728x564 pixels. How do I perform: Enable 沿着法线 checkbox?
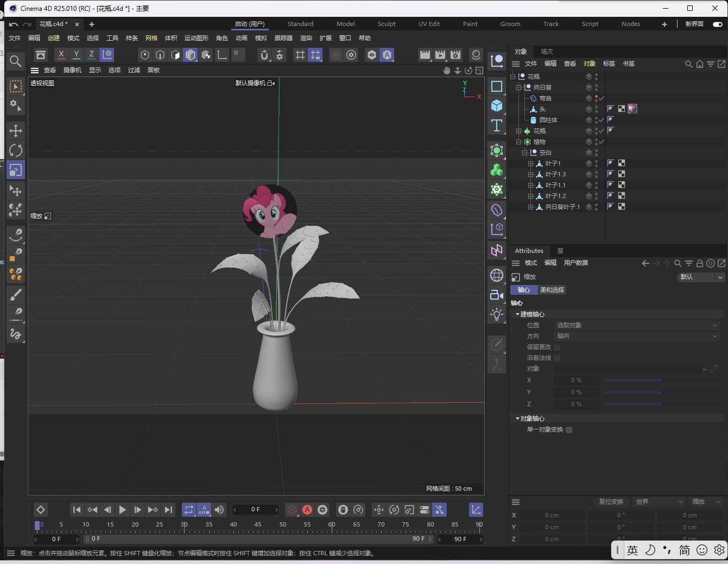coord(557,358)
